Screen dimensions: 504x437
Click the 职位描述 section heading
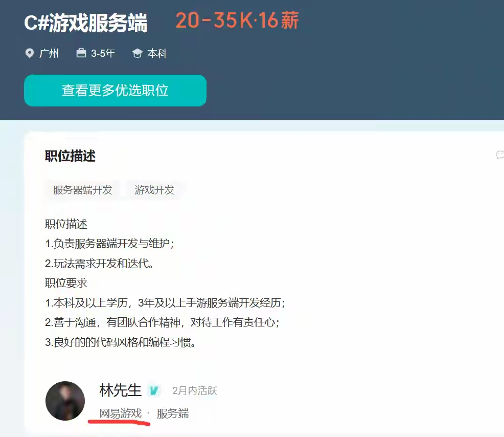(x=70, y=156)
